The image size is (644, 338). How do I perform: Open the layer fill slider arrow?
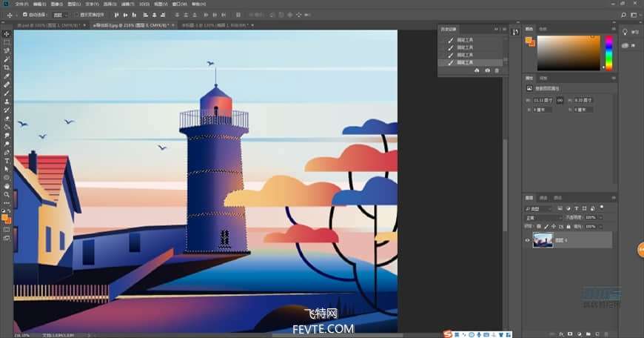point(601,227)
